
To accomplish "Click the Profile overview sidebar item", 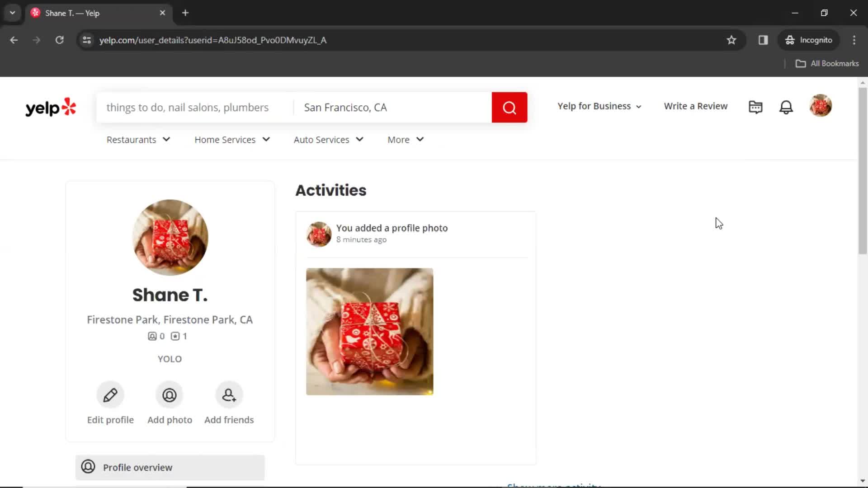I will pyautogui.click(x=170, y=467).
